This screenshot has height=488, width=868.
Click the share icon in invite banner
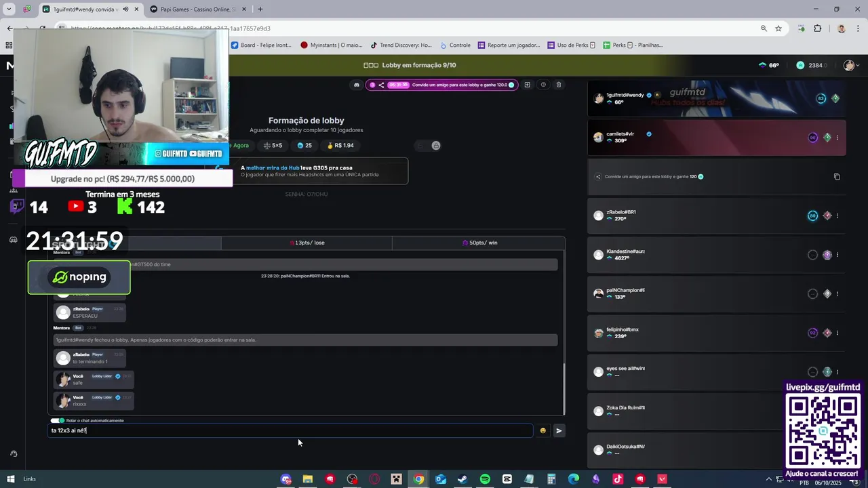(x=381, y=85)
